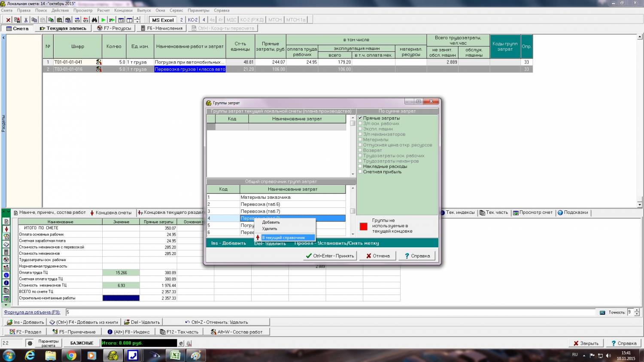Click the red down-arrow icon in the left sidebar

6,229
